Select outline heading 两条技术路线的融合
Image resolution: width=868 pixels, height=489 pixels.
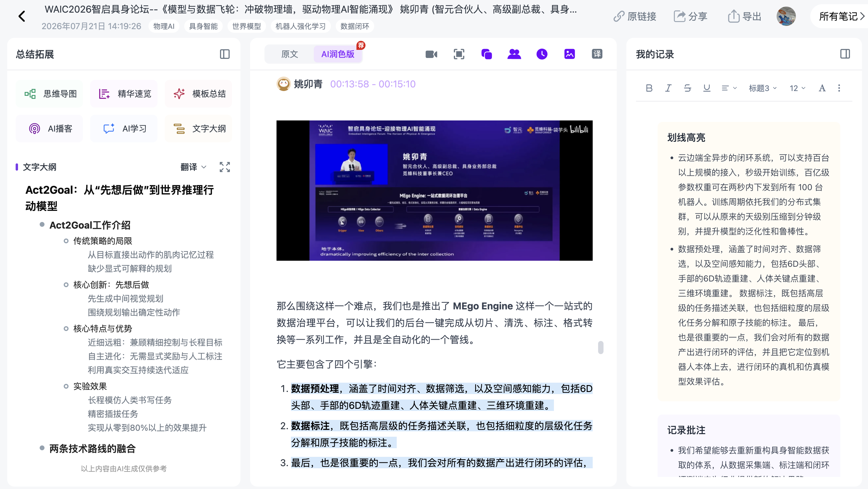click(92, 448)
